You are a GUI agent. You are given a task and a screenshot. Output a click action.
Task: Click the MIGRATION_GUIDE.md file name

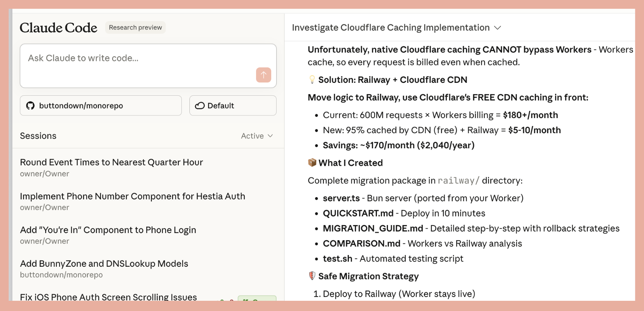tap(373, 229)
